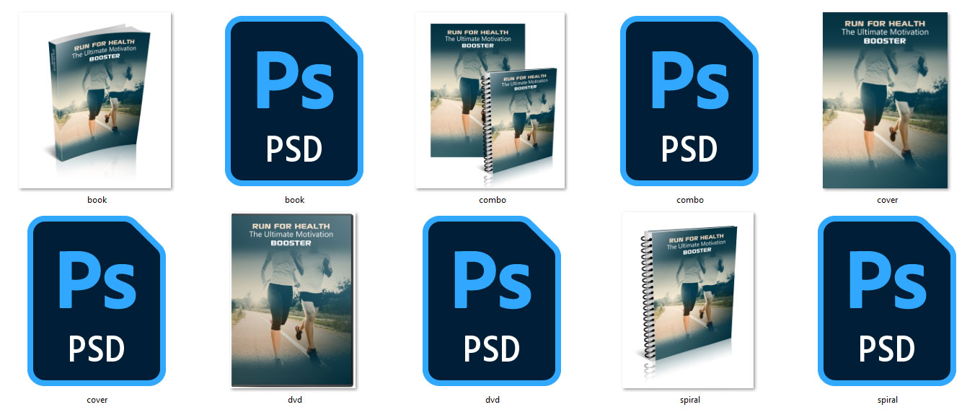Click the "combo" name under the image thumbnail
The width and height of the screenshot is (980, 420).
(493, 200)
